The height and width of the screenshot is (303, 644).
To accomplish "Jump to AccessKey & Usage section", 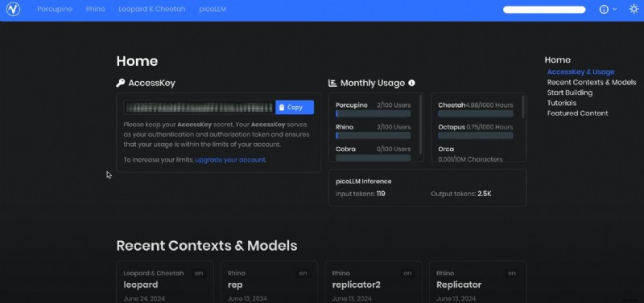I will tap(580, 72).
